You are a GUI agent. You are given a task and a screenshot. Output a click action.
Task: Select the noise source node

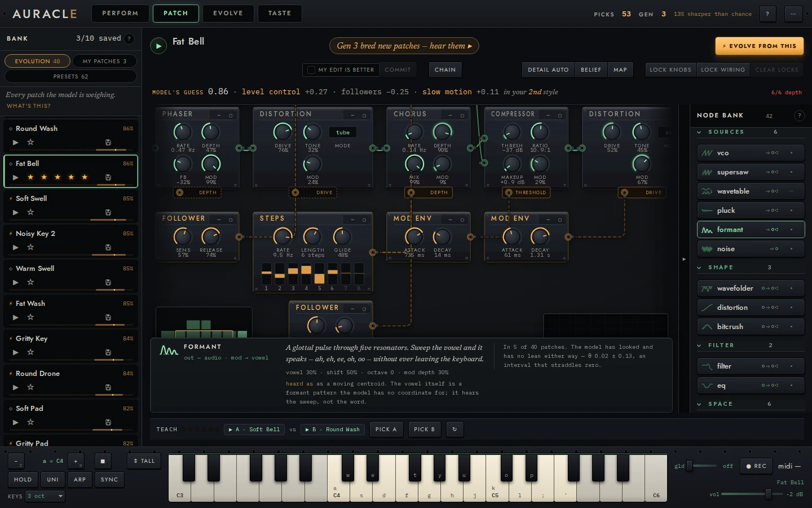751,249
